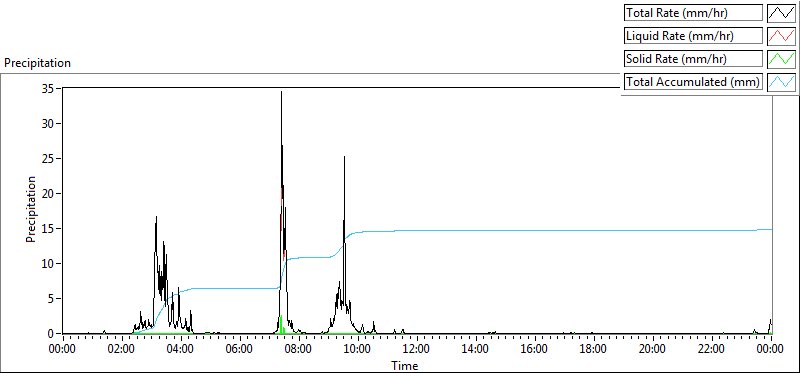The height and width of the screenshot is (373, 800).
Task: Click the 18:00 time axis label
Action: coord(593,350)
